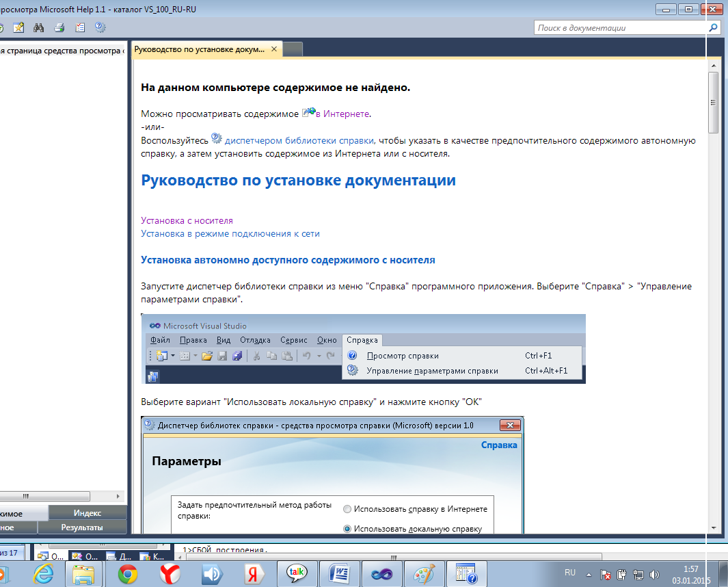Image resolution: width=728 pixels, height=587 pixels.
Task: Click the heading 'Установка автономно доступного содержимого с носителя'
Action: [x=288, y=260]
